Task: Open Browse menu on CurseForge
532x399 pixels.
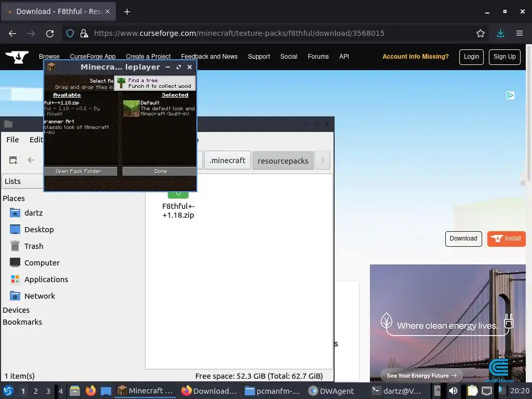Action: point(49,57)
